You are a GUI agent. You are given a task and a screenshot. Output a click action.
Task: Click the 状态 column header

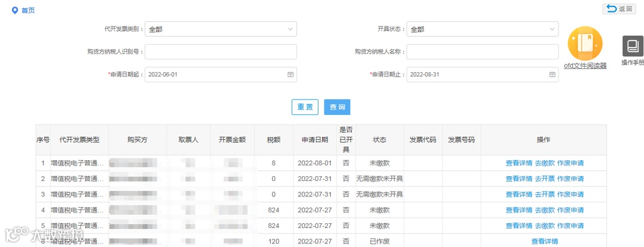coord(380,140)
